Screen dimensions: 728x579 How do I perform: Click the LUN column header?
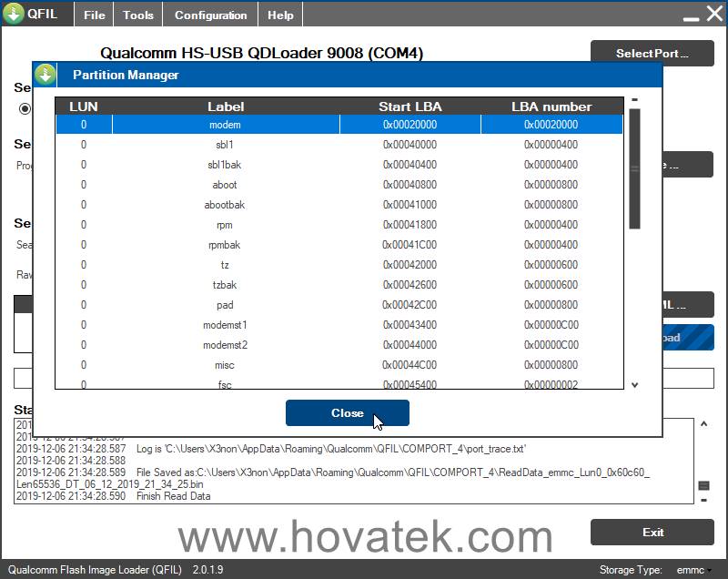click(x=84, y=107)
